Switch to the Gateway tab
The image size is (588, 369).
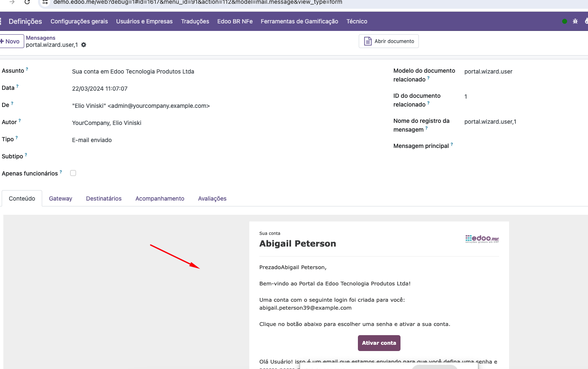pyautogui.click(x=61, y=198)
